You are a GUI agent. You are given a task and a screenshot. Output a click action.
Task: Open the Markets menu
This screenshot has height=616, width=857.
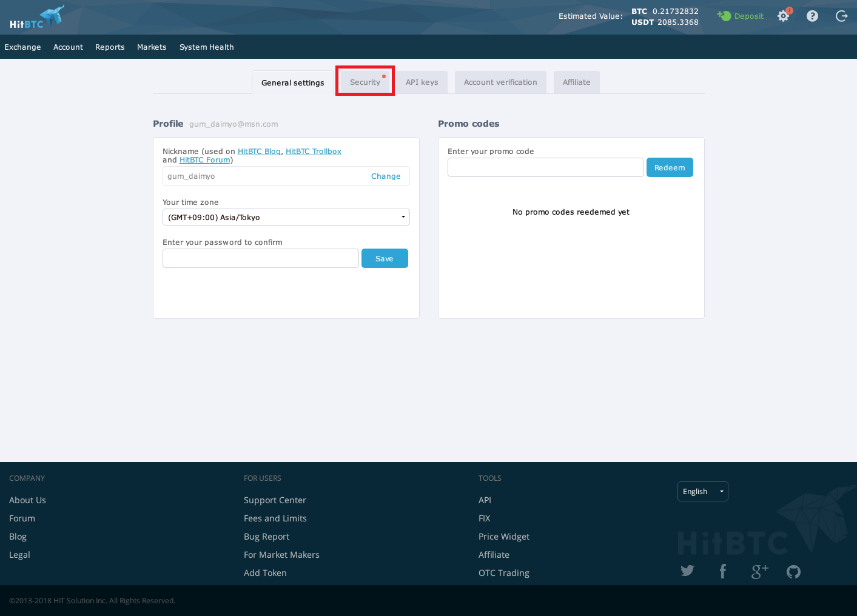[152, 47]
